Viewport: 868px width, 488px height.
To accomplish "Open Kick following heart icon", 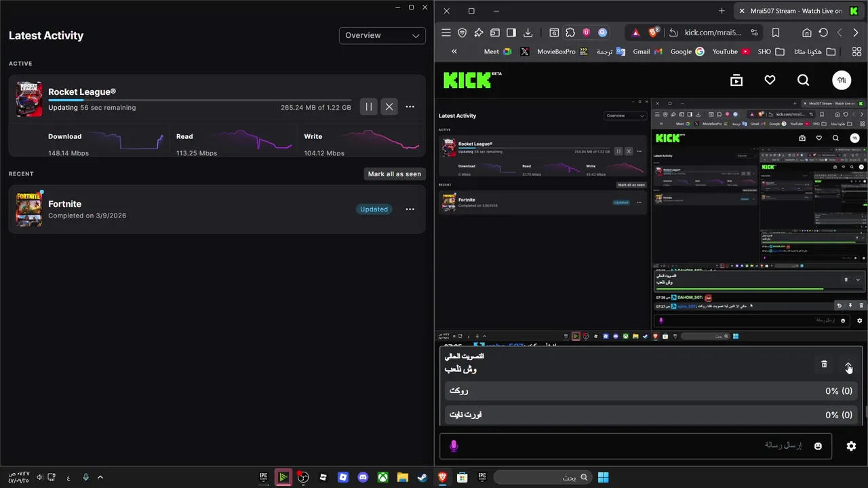I will click(770, 80).
